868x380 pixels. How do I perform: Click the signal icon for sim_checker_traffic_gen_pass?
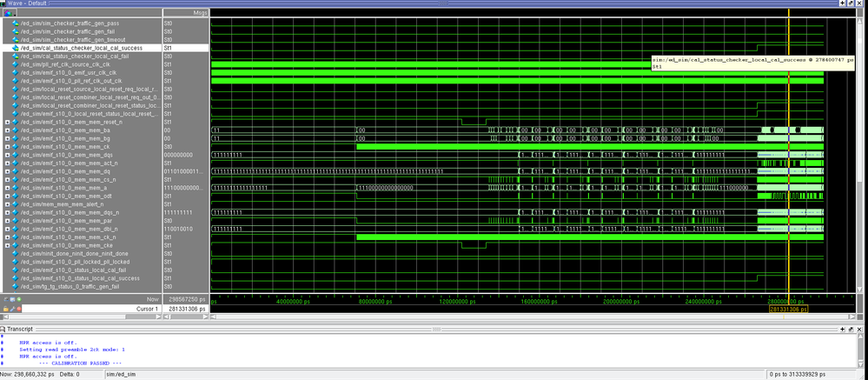pyautogui.click(x=16, y=23)
